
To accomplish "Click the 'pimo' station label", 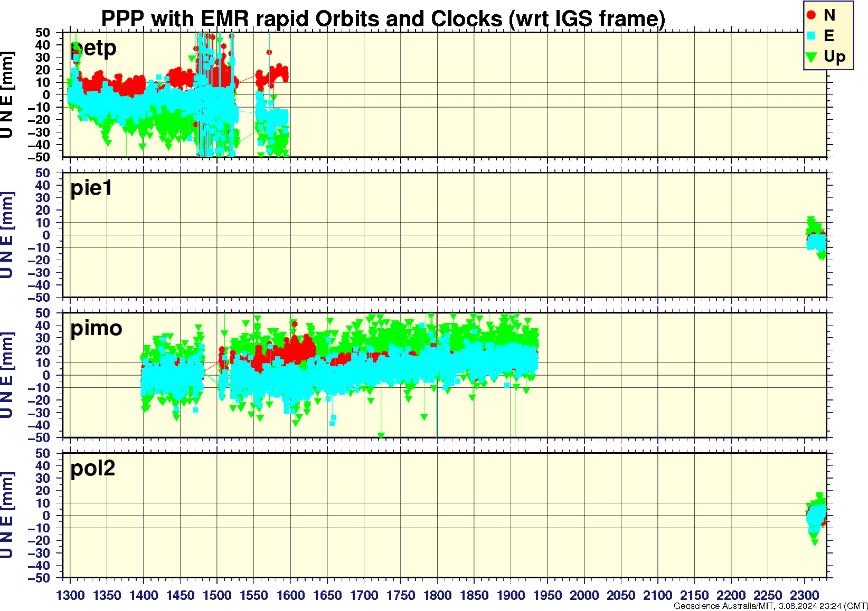I will coord(96,328).
